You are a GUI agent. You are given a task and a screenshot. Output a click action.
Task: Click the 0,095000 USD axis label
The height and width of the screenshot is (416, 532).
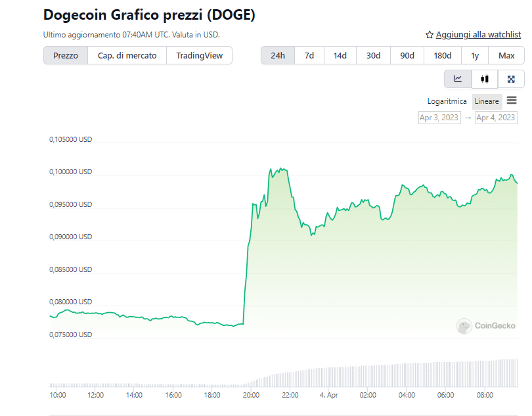click(x=70, y=204)
